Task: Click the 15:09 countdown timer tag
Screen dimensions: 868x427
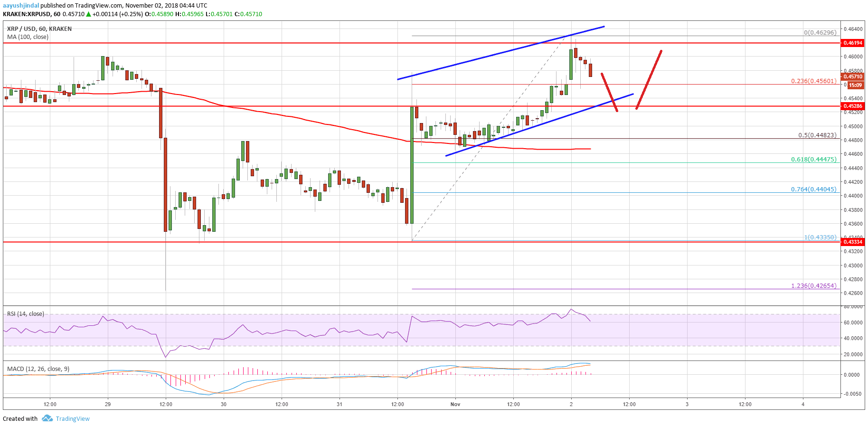Action: click(856, 85)
